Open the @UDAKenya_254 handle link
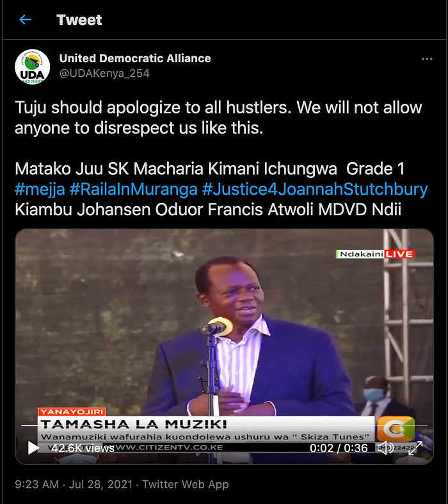 [104, 73]
